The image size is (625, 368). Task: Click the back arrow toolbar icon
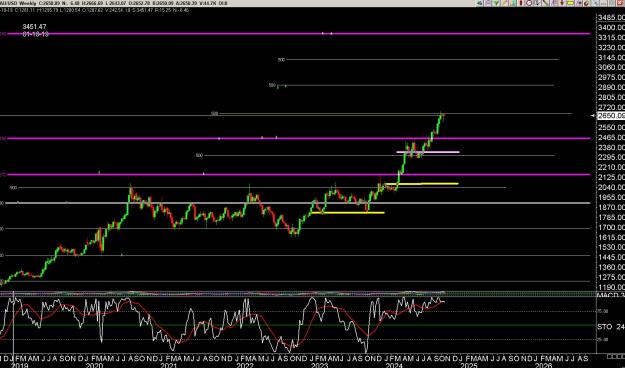point(480,3)
